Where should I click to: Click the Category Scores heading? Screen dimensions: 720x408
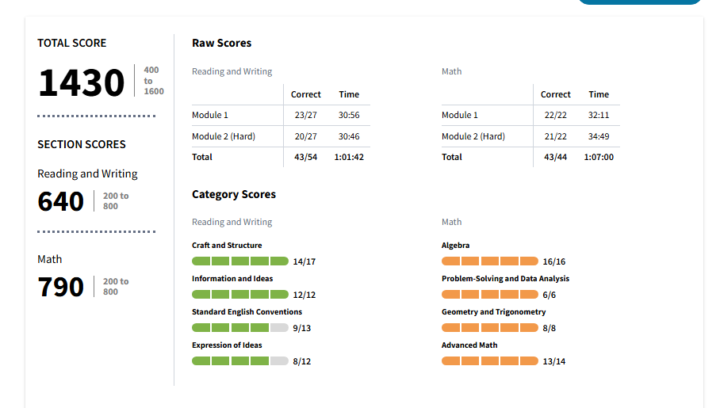tap(233, 194)
